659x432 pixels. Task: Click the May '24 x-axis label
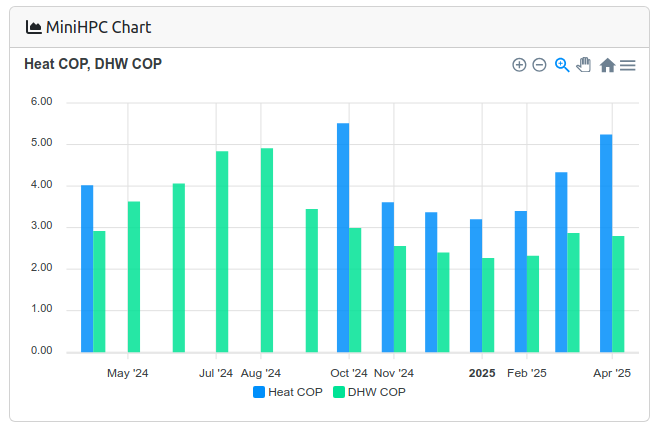click(x=128, y=374)
